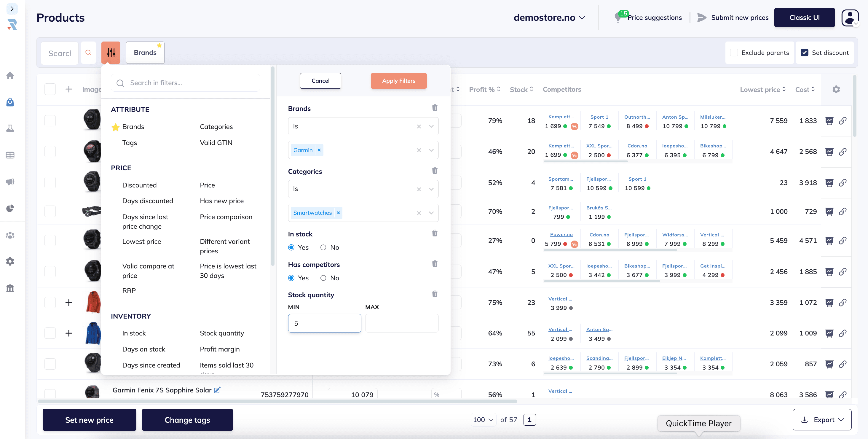
Task: Open the Home icon in sidebar
Action: coord(10,75)
